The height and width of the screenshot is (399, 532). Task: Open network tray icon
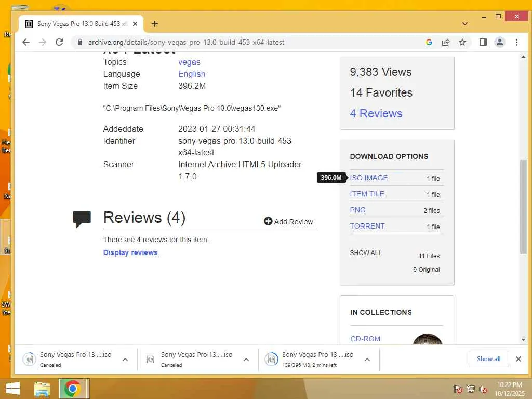click(471, 389)
